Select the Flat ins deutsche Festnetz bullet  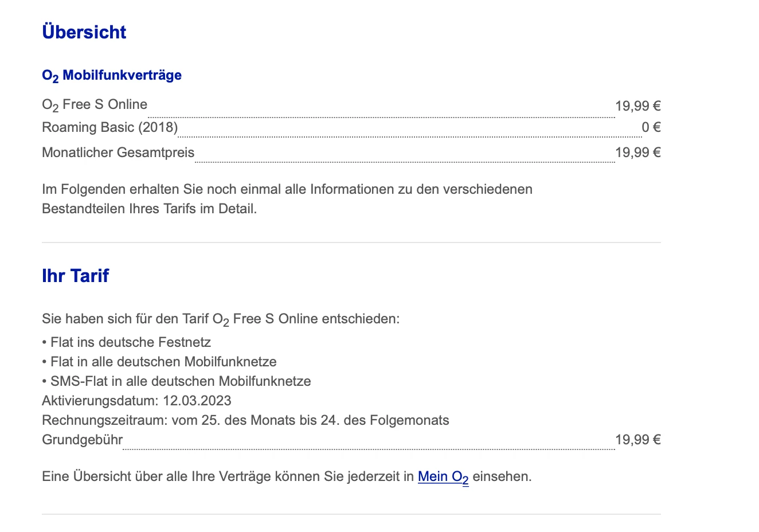pyautogui.click(x=127, y=343)
